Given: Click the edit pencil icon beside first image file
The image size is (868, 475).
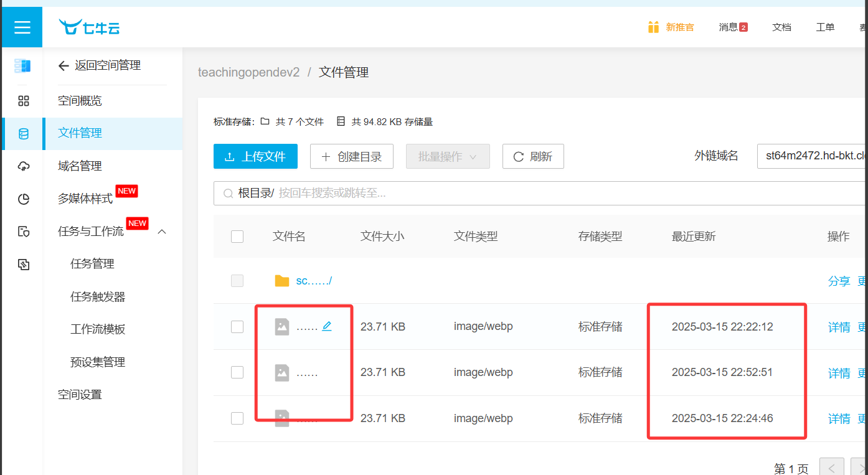Looking at the screenshot, I should pyautogui.click(x=327, y=326).
